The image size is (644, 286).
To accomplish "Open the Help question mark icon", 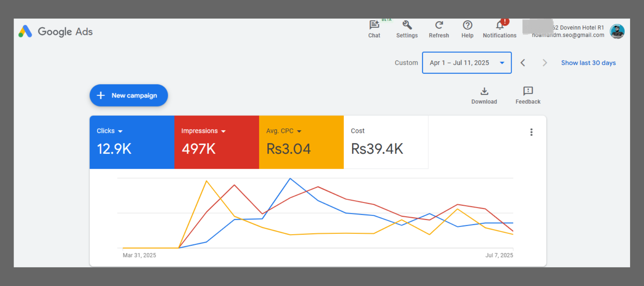I will tap(467, 25).
